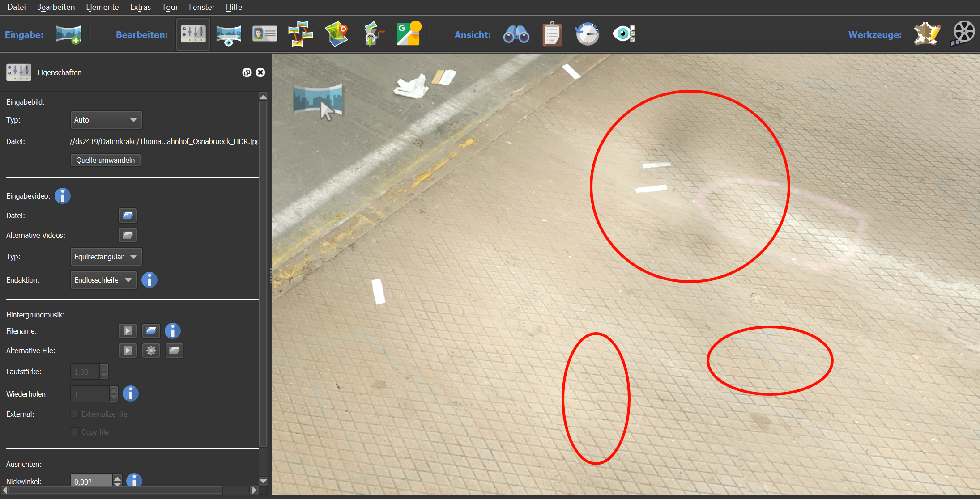The image size is (980, 499).
Task: Click the Hintergrundmusik section label
Action: pyautogui.click(x=35, y=315)
